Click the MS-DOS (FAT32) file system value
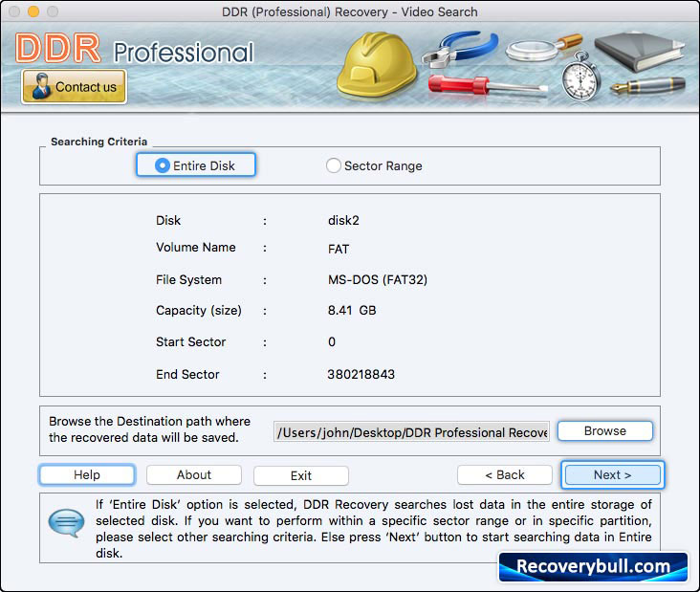This screenshot has width=700, height=592. click(377, 280)
